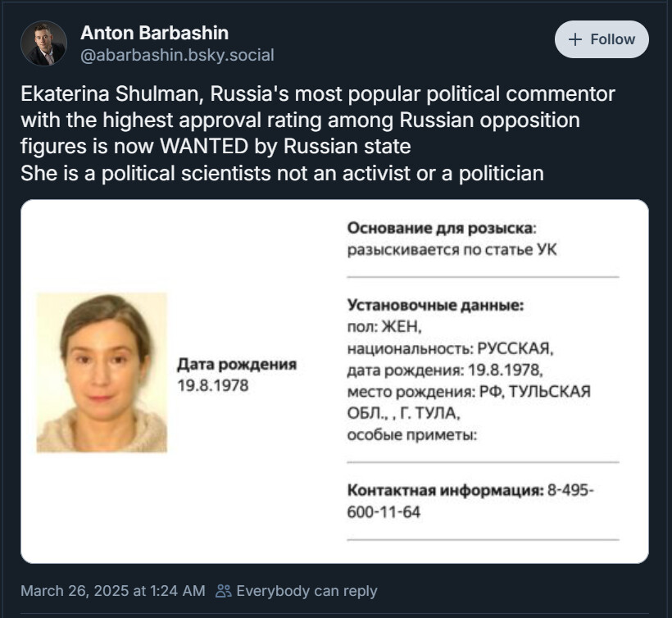Click the name Ekaterina Shulman in post
The image size is (672, 618).
pos(111,94)
